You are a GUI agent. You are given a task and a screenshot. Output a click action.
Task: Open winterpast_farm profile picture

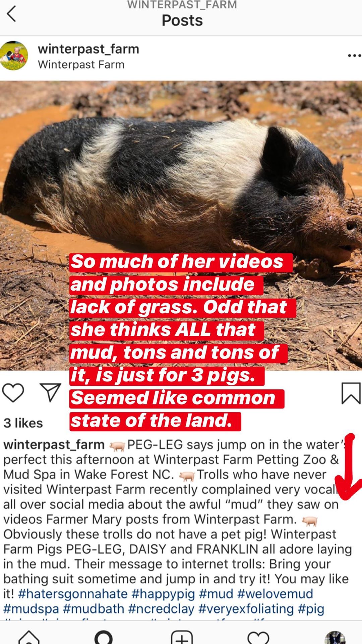pyautogui.click(x=14, y=56)
